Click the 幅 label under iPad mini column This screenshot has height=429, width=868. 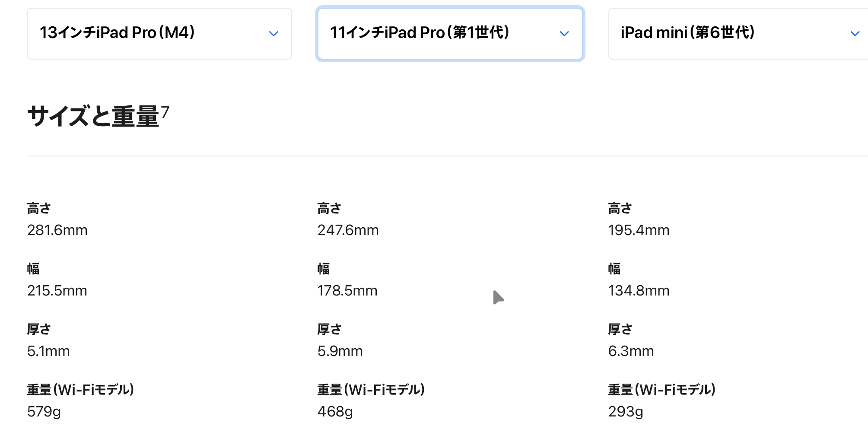tap(615, 268)
